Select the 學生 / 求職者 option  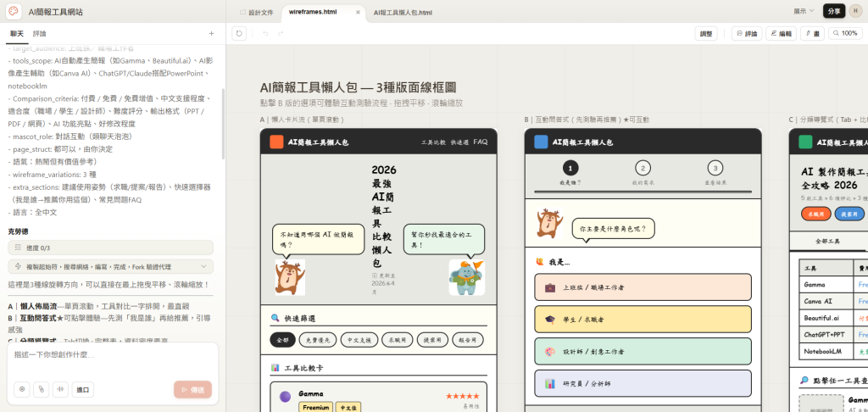(643, 320)
